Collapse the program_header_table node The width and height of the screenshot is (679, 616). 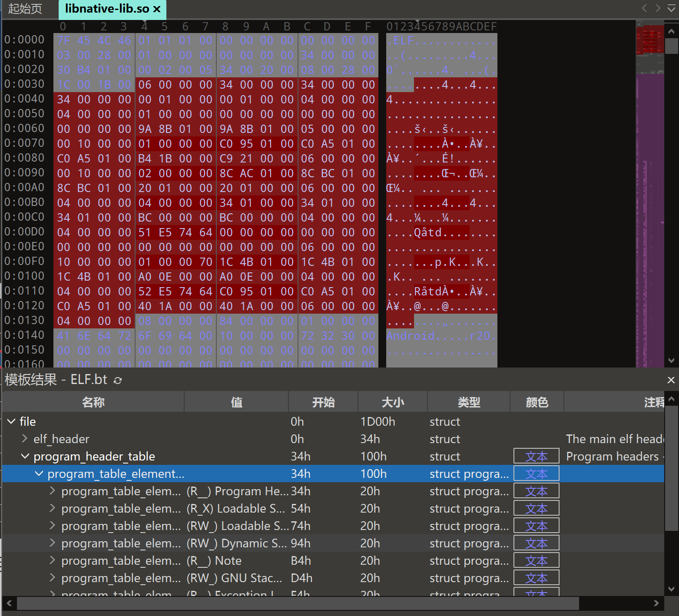click(x=25, y=456)
